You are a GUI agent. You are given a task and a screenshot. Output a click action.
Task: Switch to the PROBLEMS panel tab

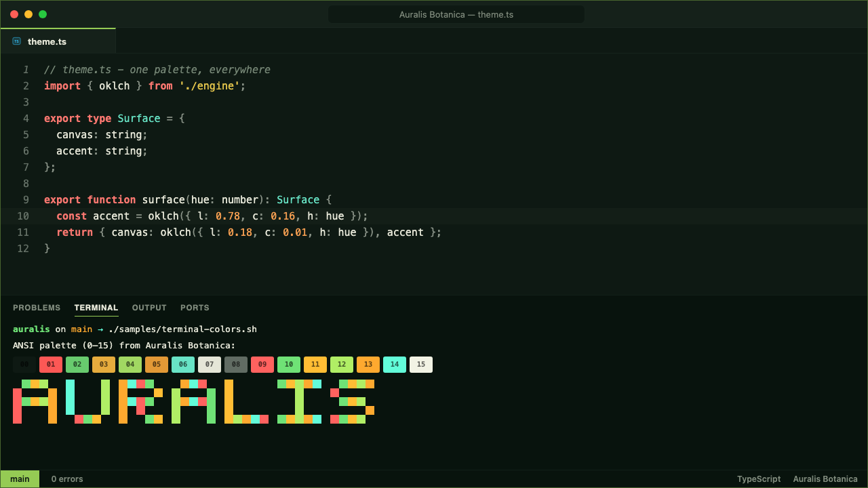pos(37,308)
